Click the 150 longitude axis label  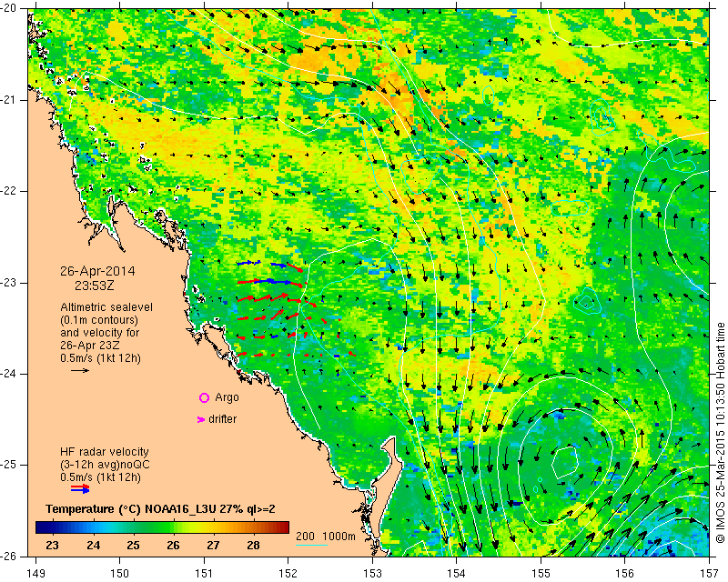[x=120, y=574]
